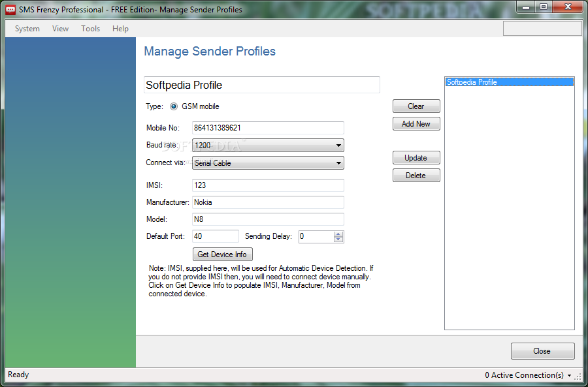Click the Manufacturer field with Nokia
The height and width of the screenshot is (387, 588).
268,202
